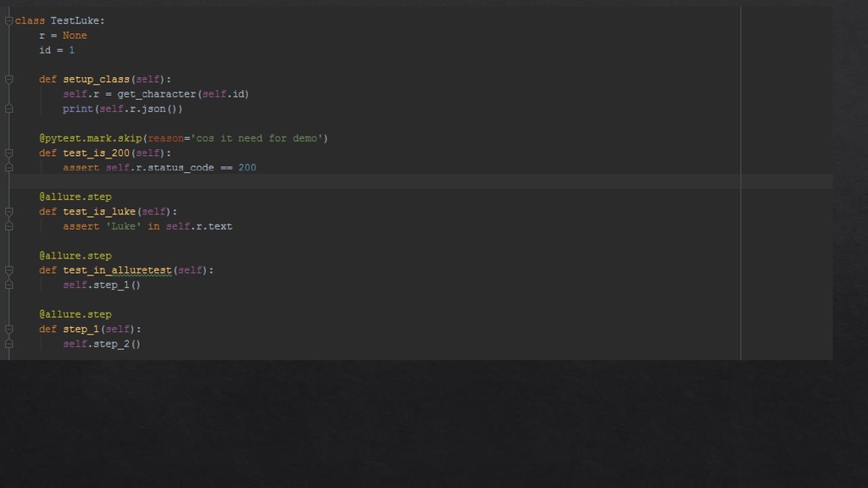The image size is (868, 488).
Task: Click @allure.step decorator above test_in_alluretest
Action: (75, 256)
